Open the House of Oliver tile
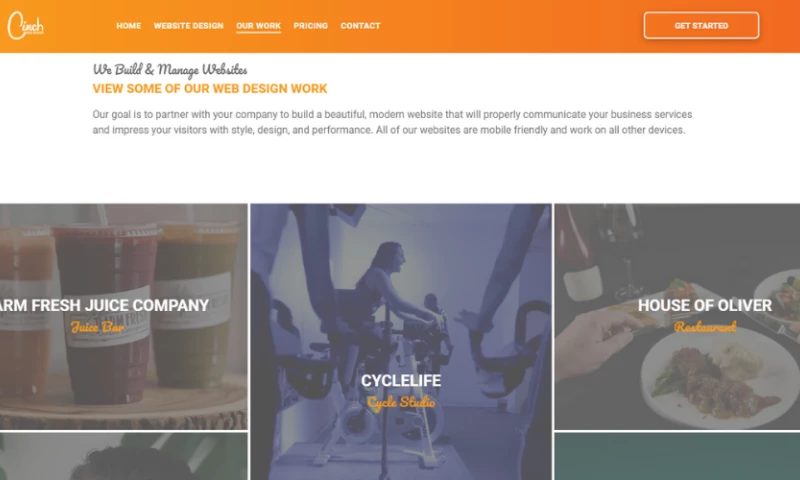The height and width of the screenshot is (480, 800). point(677,317)
